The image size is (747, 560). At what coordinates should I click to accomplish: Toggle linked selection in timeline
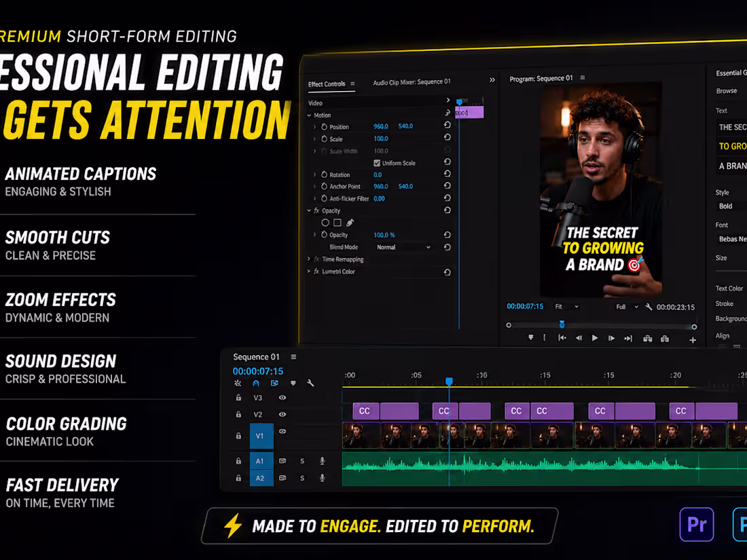(274, 383)
